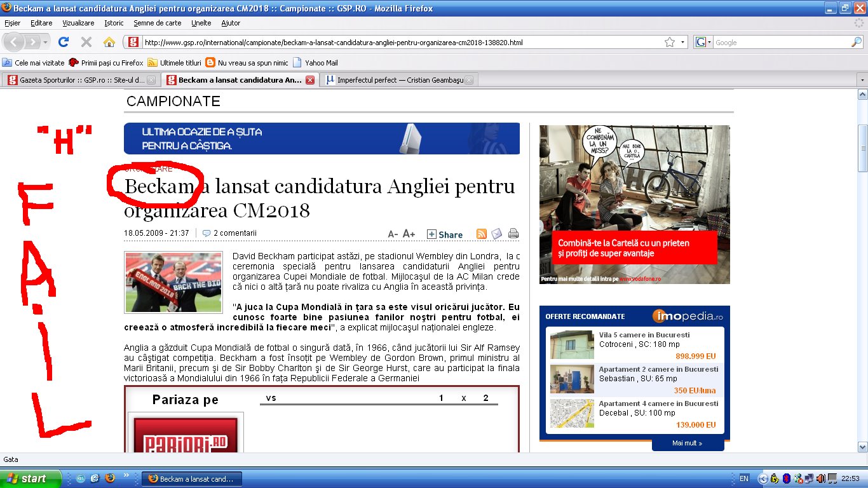Click the Share button

445,234
